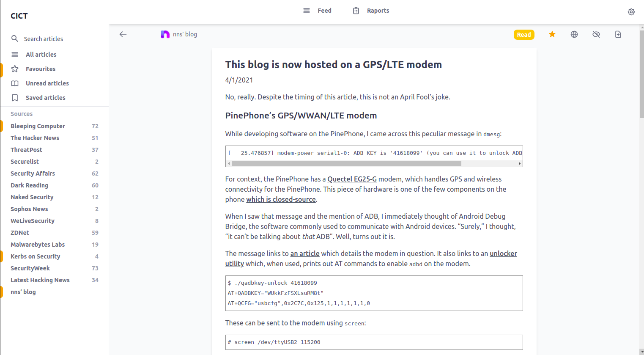The height and width of the screenshot is (355, 644).
Task: Go back using the left arrow icon
Action: pos(123,34)
